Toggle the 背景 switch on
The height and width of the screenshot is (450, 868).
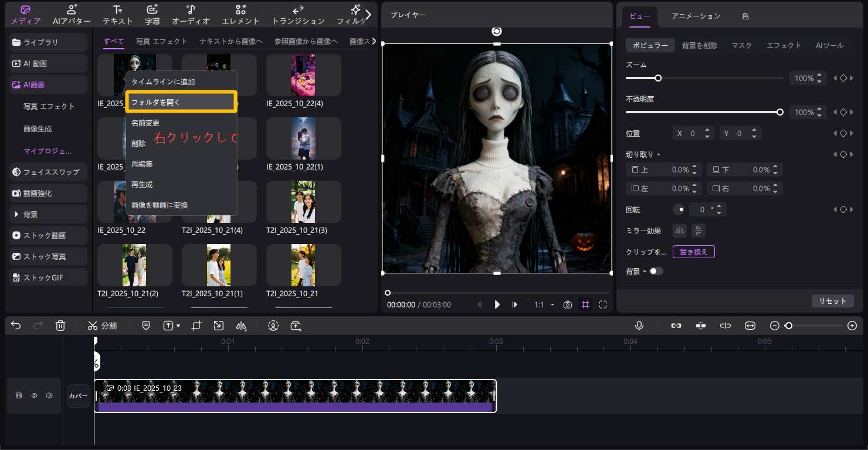(656, 271)
